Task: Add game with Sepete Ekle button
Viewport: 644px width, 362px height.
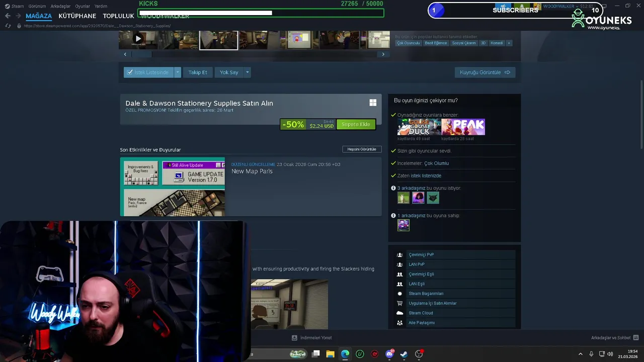Action: [x=356, y=124]
